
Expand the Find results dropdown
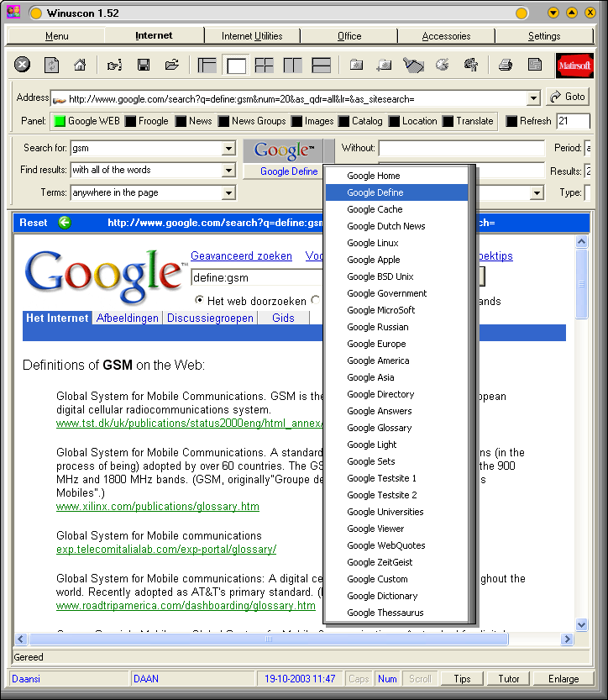[228, 170]
